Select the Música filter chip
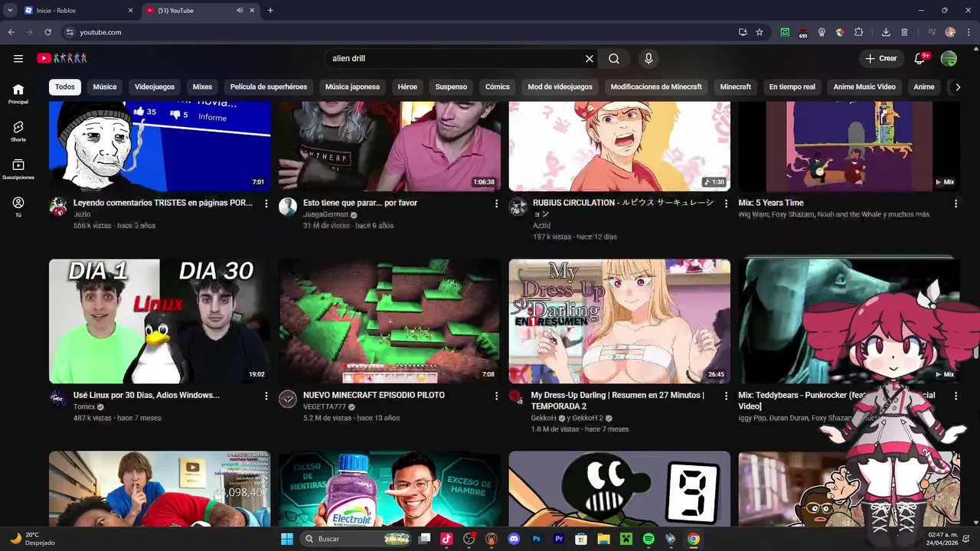Viewport: 980px width, 551px height. coord(105,87)
